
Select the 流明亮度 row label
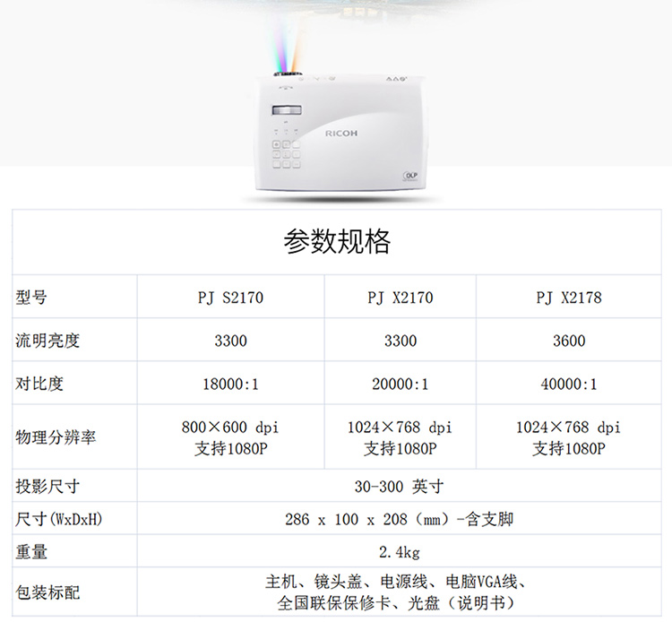(47, 341)
